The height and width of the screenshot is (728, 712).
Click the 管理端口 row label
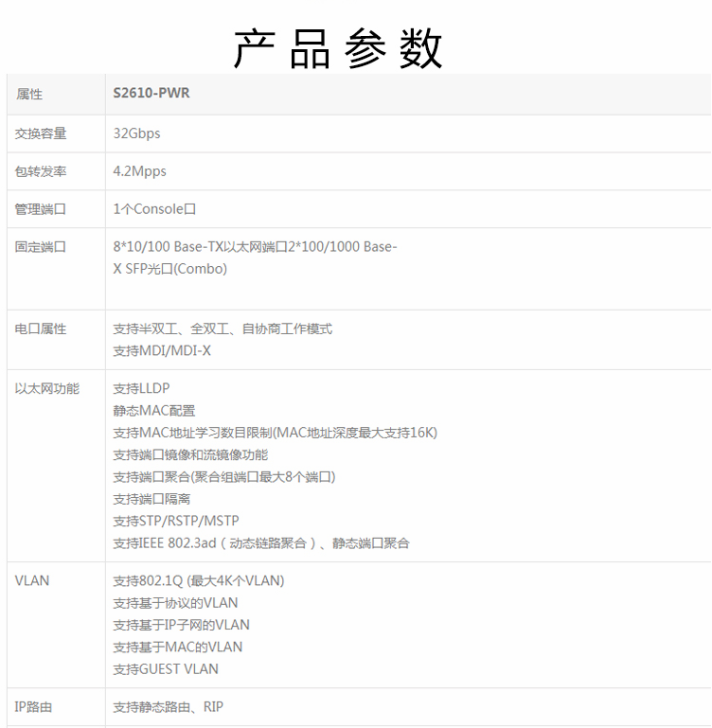[x=41, y=209]
